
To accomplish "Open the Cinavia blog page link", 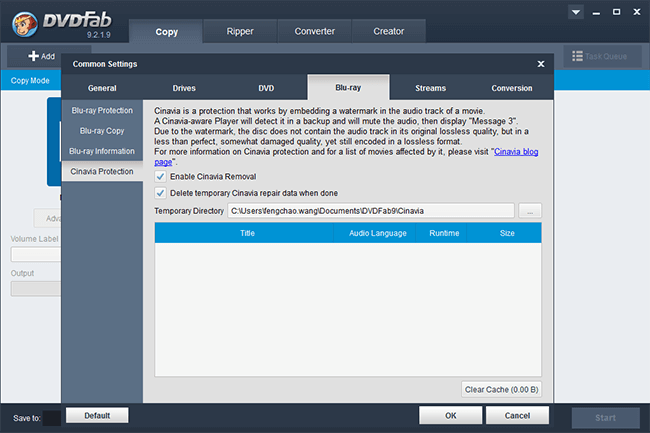I will click(516, 152).
